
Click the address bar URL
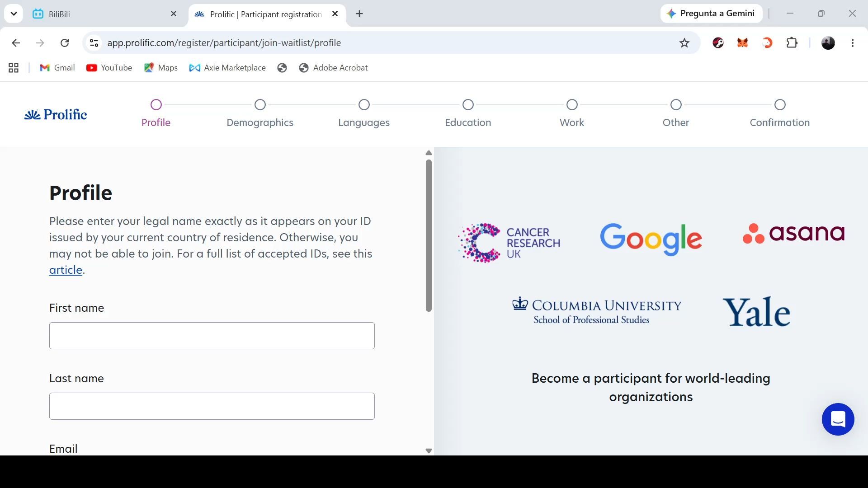tap(224, 43)
